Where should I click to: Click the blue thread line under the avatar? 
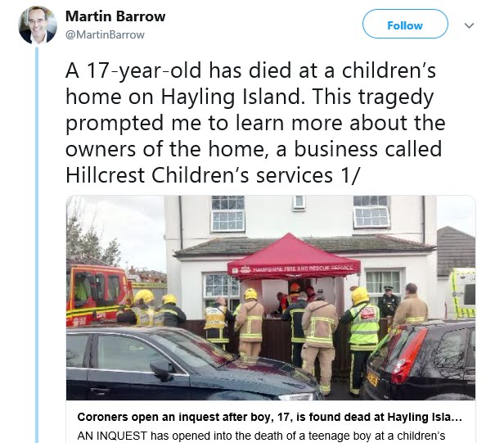coord(37,245)
